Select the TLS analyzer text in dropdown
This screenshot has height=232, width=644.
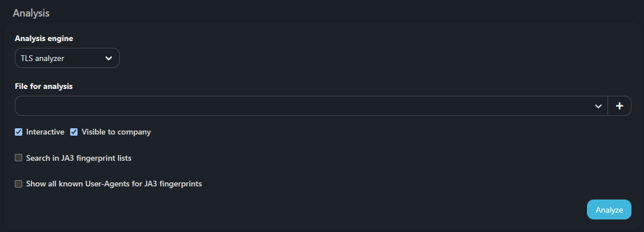(x=43, y=58)
